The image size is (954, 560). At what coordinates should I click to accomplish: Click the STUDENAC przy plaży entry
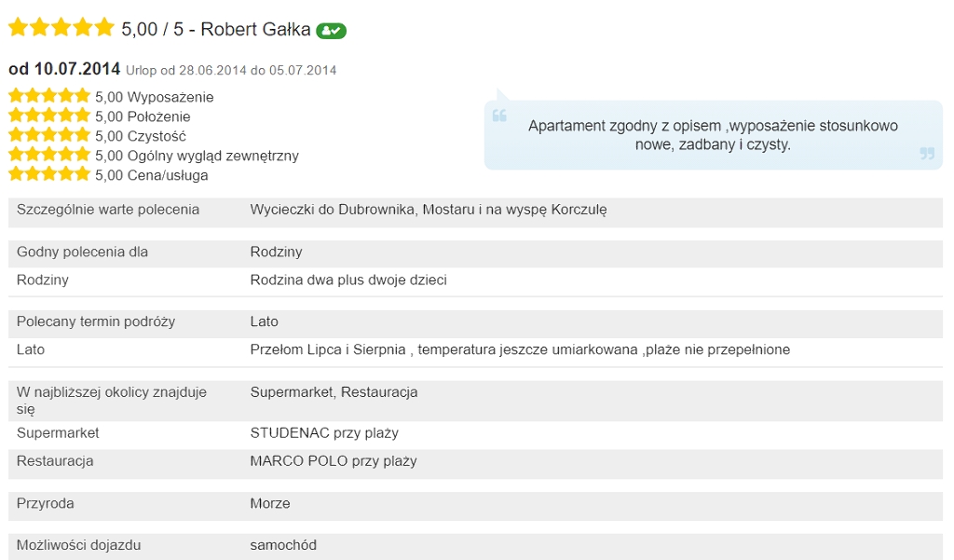324,433
